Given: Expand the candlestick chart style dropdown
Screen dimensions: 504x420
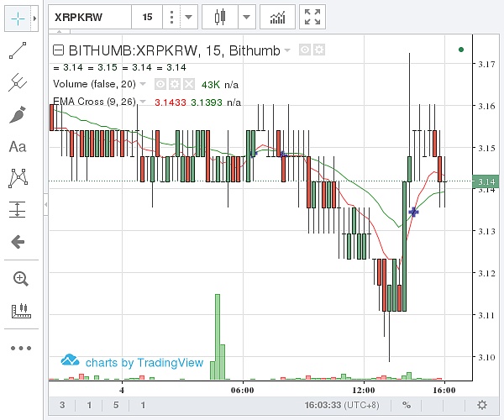Looking at the screenshot, I should tap(245, 16).
